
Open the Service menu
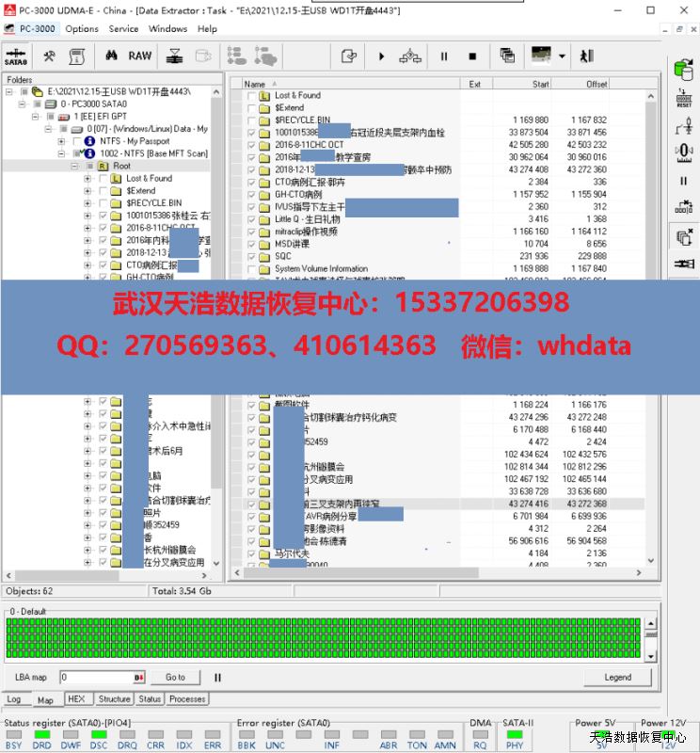(x=123, y=28)
